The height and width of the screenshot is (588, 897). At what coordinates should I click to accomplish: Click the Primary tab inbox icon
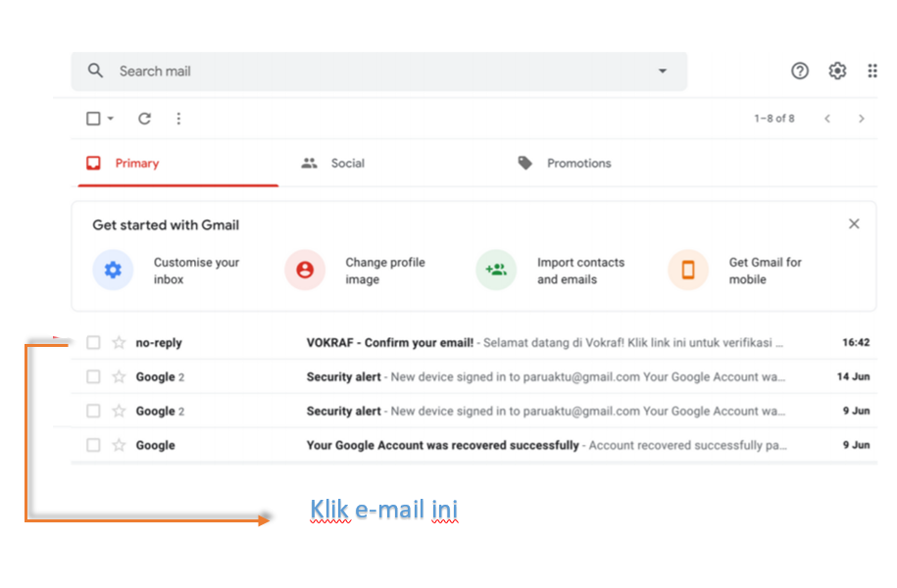click(x=93, y=163)
